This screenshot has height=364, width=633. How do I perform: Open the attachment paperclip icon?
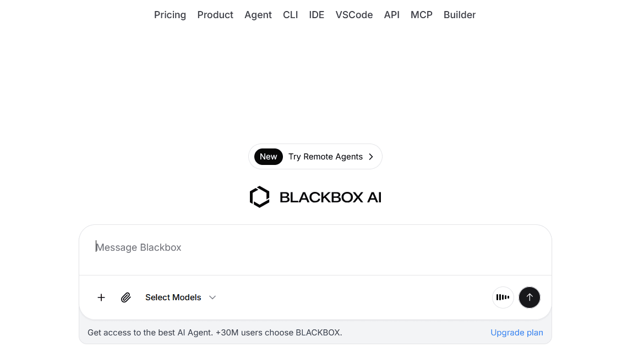pos(125,297)
